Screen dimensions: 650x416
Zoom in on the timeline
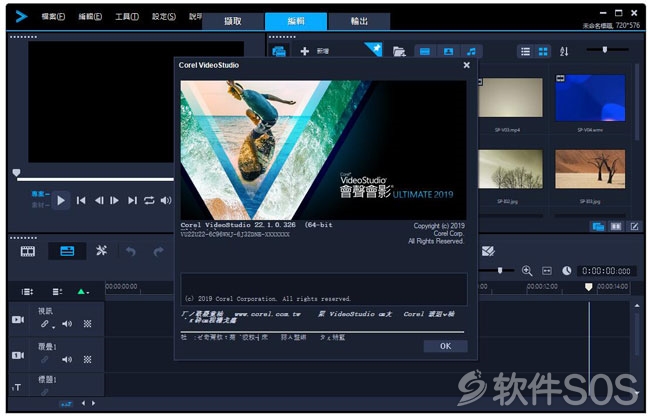click(527, 271)
